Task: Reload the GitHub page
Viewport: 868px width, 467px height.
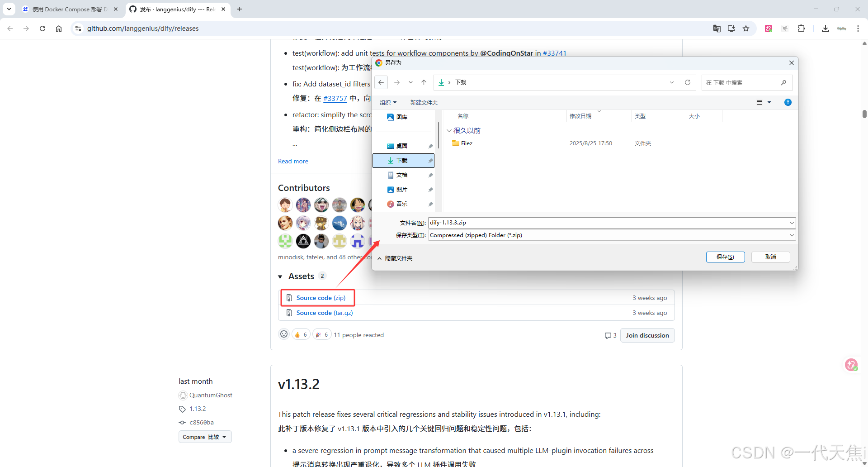Action: [x=42, y=29]
